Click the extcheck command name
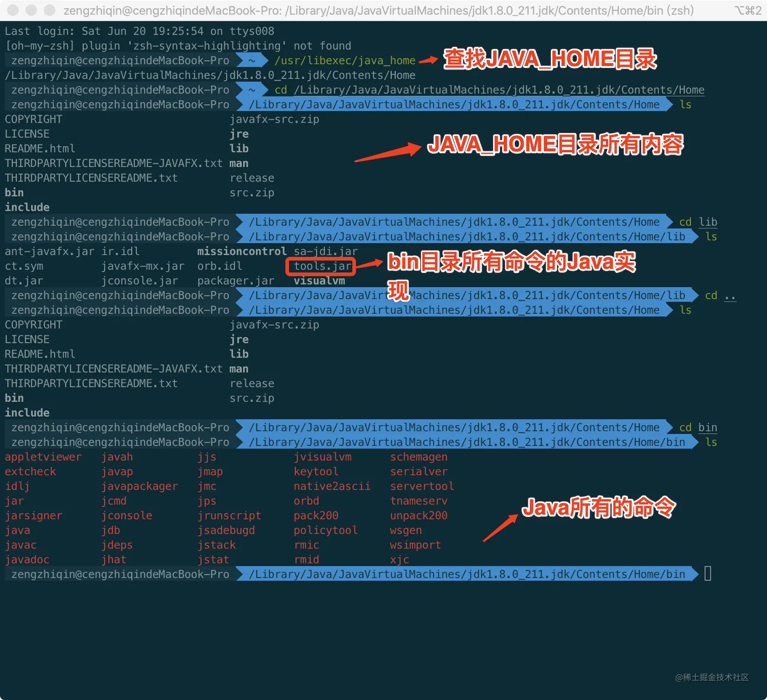Viewport: 767px width, 700px height. coord(30,472)
